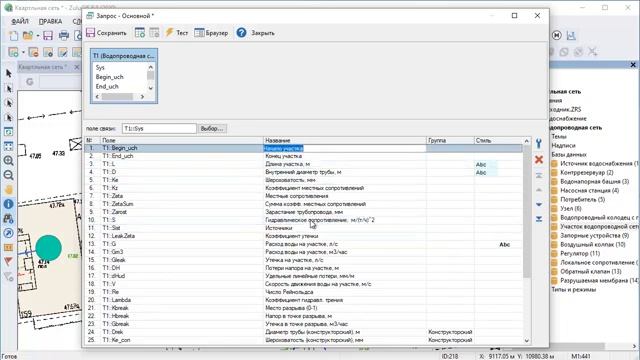Select the blue info tool in left toolbar
Screen dimensions: 640x360
click(x=9, y=204)
